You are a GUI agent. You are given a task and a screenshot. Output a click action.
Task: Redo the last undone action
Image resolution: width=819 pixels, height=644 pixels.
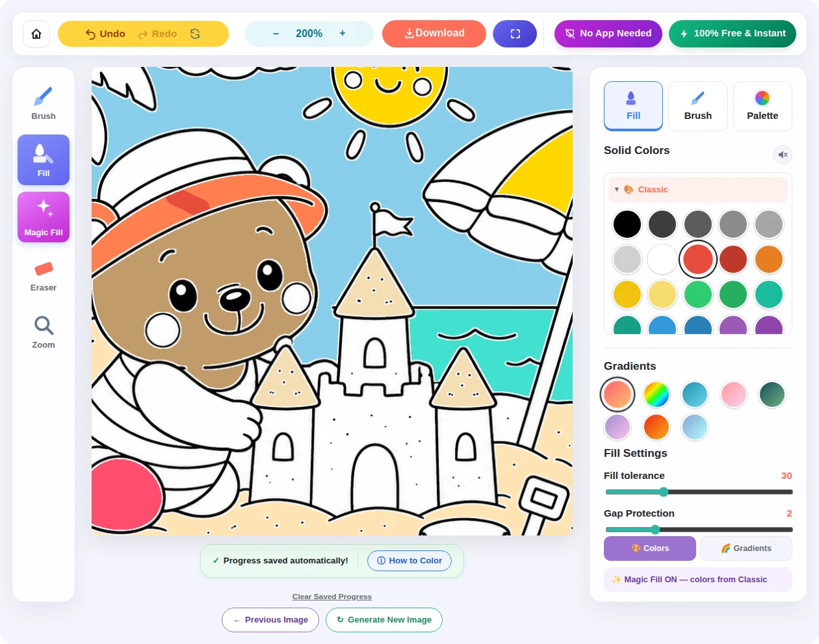click(x=157, y=34)
